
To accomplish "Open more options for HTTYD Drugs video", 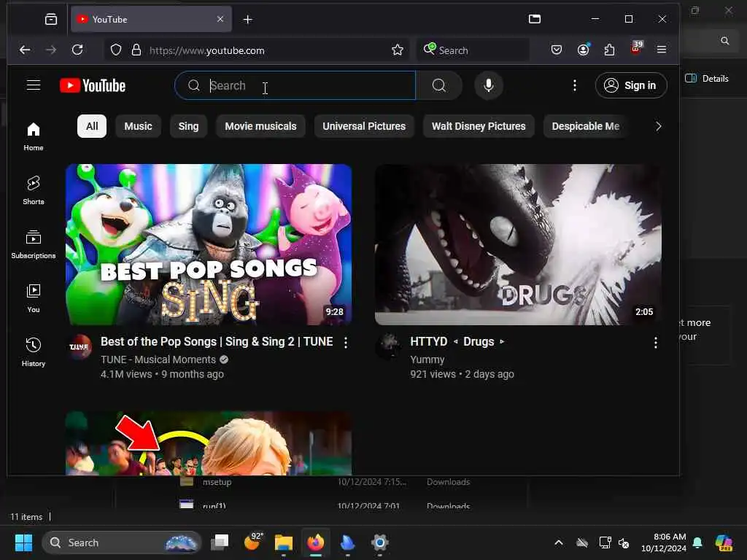I will [656, 343].
